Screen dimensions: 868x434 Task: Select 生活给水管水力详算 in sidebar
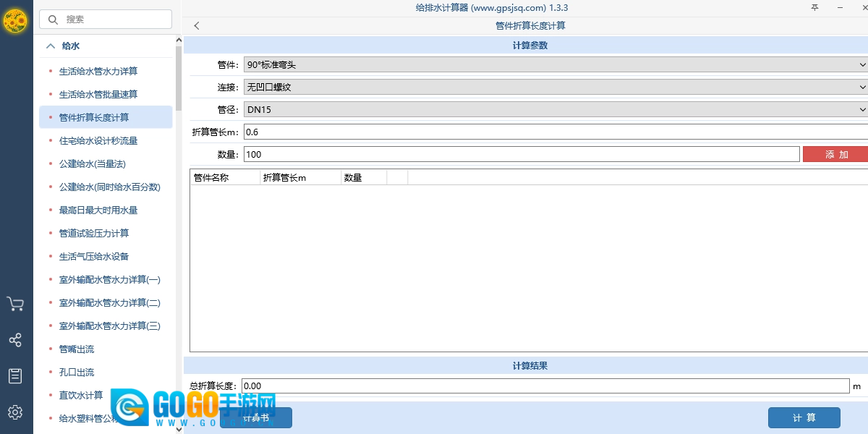pos(98,72)
